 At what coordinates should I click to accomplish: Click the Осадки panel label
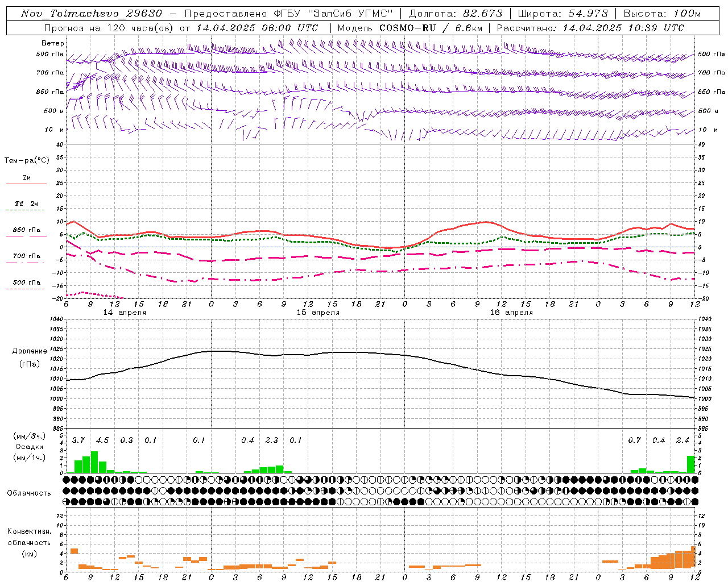(x=30, y=447)
